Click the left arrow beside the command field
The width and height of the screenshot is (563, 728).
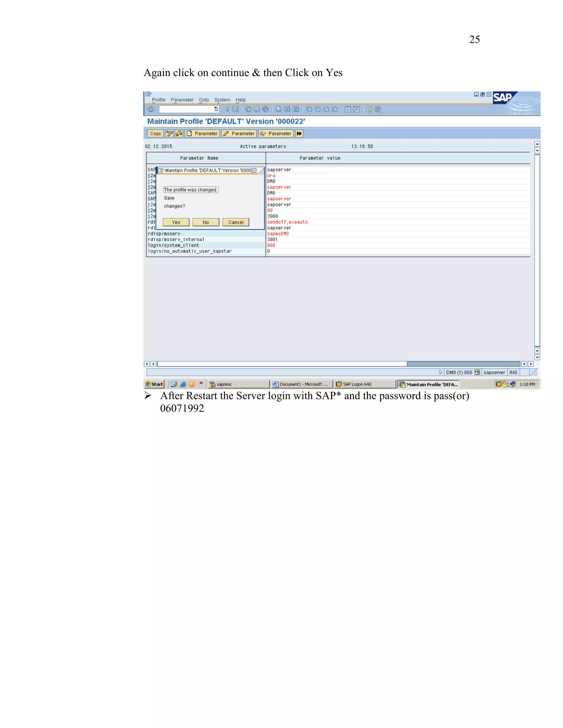tap(227, 109)
